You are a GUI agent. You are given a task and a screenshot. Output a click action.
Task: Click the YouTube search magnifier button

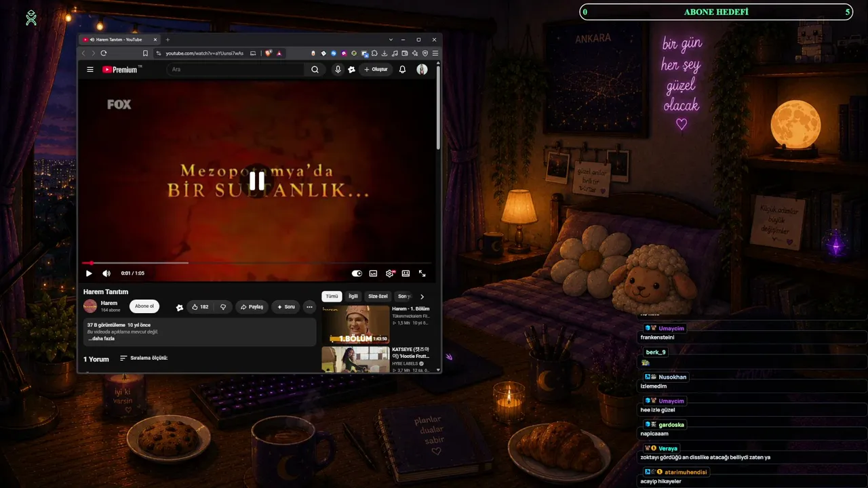coord(315,69)
